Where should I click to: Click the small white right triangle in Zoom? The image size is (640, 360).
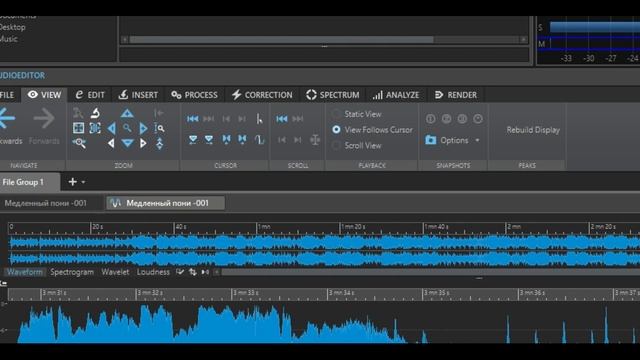(143, 143)
